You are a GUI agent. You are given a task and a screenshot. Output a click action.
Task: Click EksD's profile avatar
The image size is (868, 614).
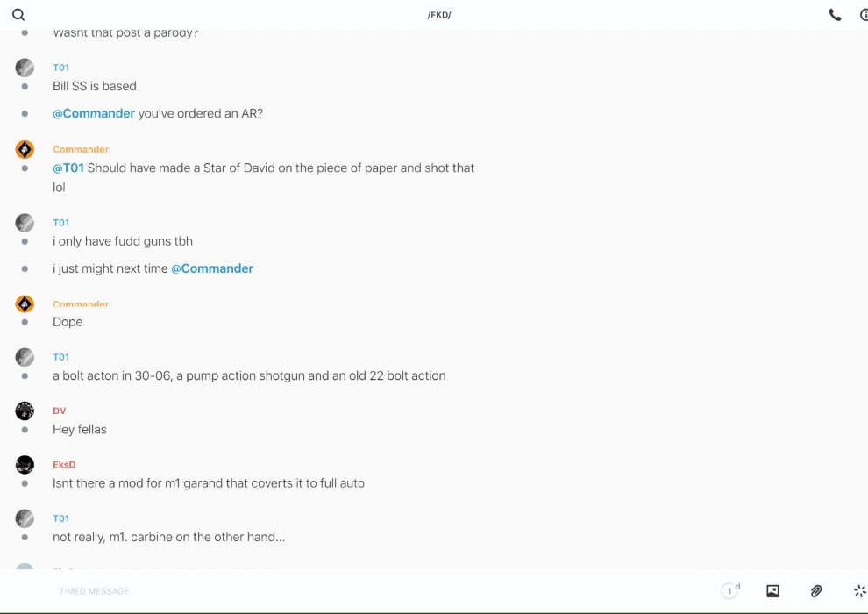tap(25, 465)
